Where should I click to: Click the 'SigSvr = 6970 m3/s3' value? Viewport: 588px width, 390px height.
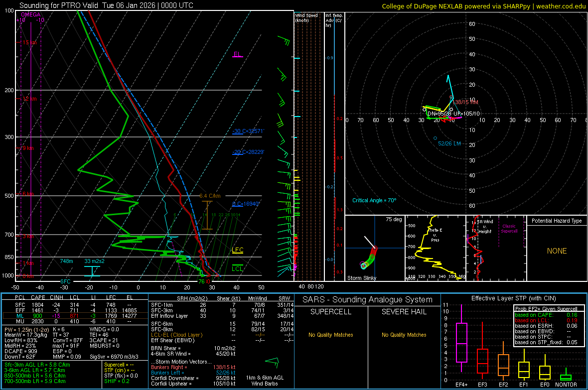114,357
